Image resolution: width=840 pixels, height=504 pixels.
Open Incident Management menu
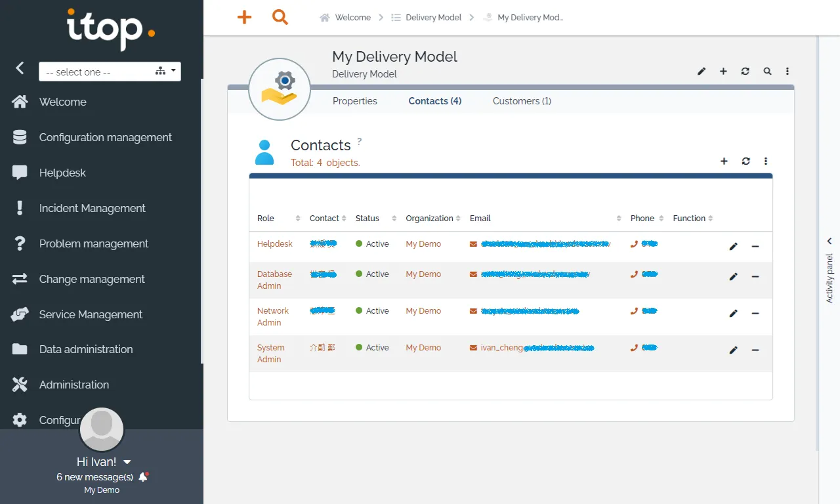[93, 208]
